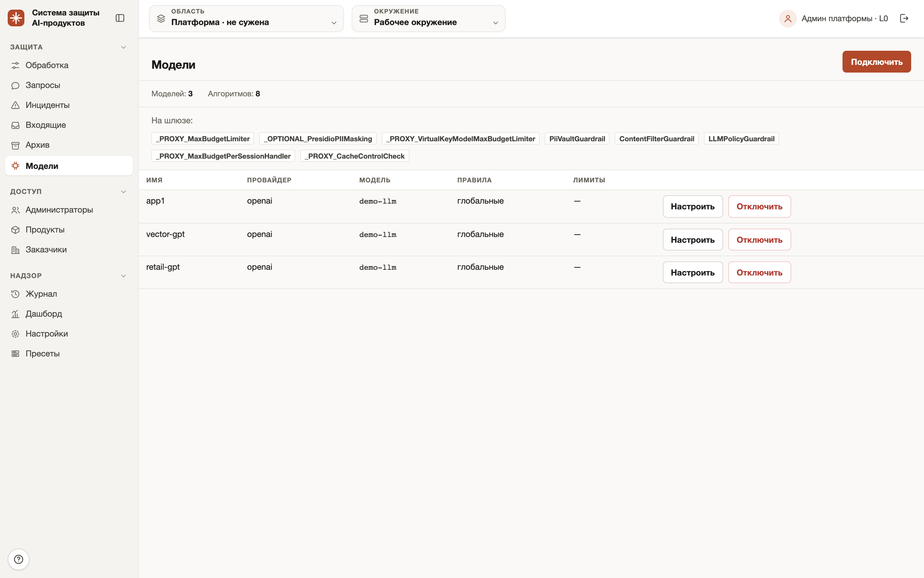Collapse the ЗАЩИТА section
The width and height of the screenshot is (924, 578).
[123, 47]
